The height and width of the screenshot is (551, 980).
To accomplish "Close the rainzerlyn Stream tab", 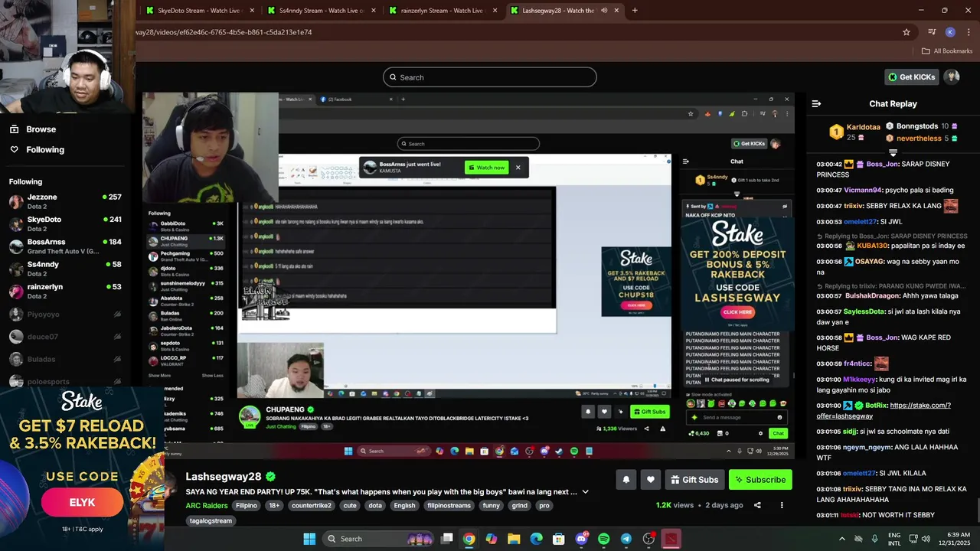I will tap(495, 11).
